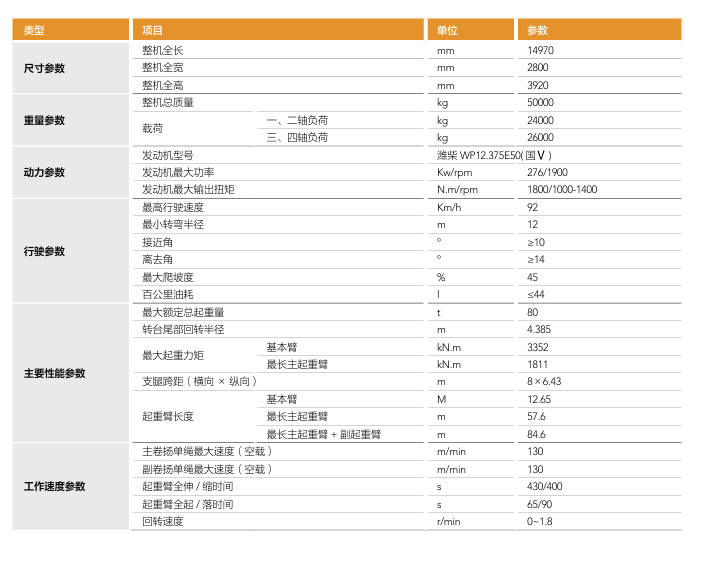This screenshot has width=701, height=563.
Task: Click the value ≤44
Action: (x=536, y=294)
